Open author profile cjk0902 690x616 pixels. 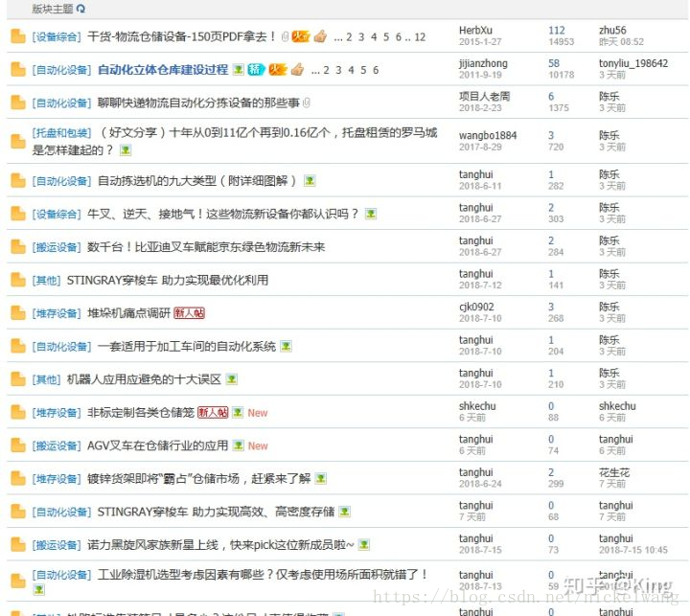(476, 307)
